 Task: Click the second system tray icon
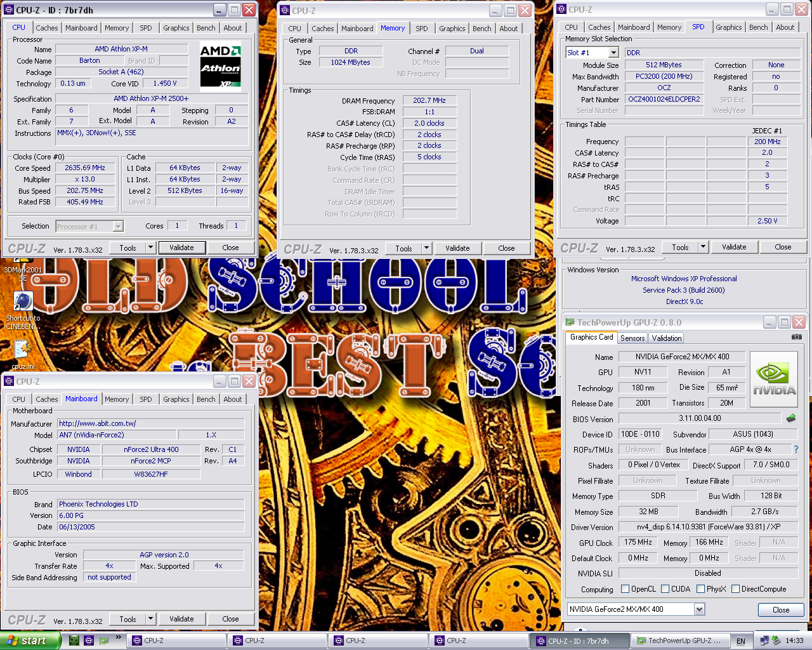776,640
